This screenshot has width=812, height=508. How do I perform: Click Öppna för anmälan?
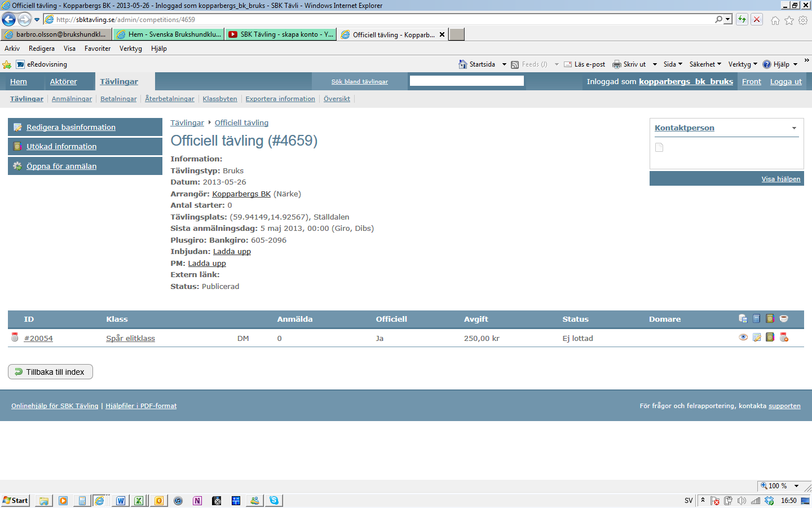(x=61, y=166)
